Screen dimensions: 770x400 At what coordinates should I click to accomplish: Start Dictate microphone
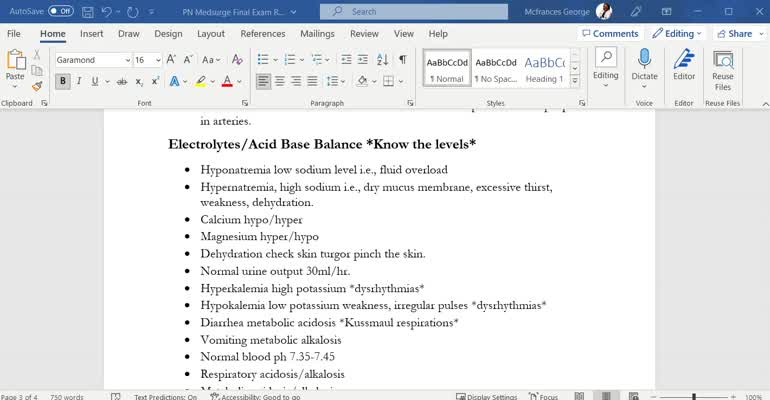[x=644, y=68]
